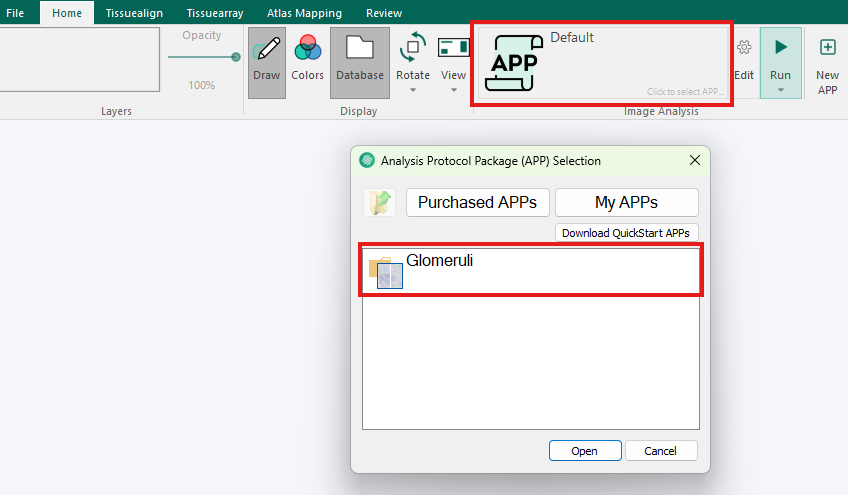
Task: Show My APPs
Action: coord(627,202)
